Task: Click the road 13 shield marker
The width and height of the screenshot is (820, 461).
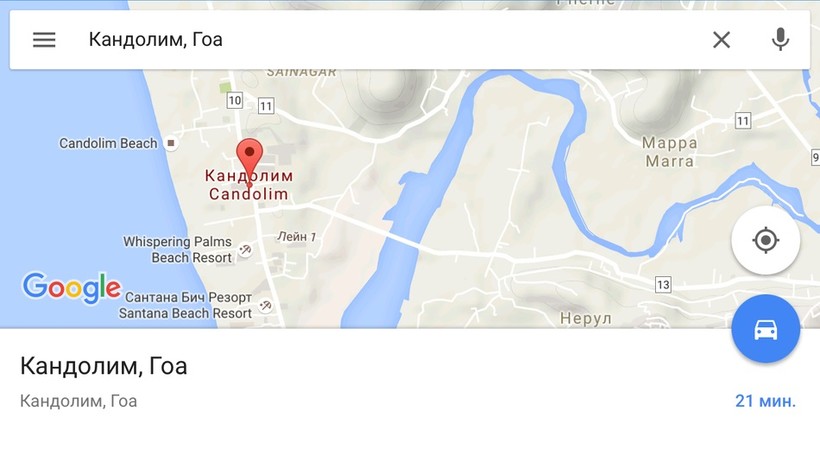Action: tap(663, 285)
